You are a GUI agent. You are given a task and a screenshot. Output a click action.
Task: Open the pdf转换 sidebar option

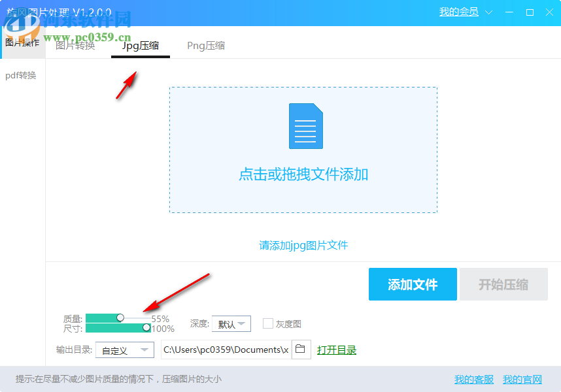pos(22,75)
